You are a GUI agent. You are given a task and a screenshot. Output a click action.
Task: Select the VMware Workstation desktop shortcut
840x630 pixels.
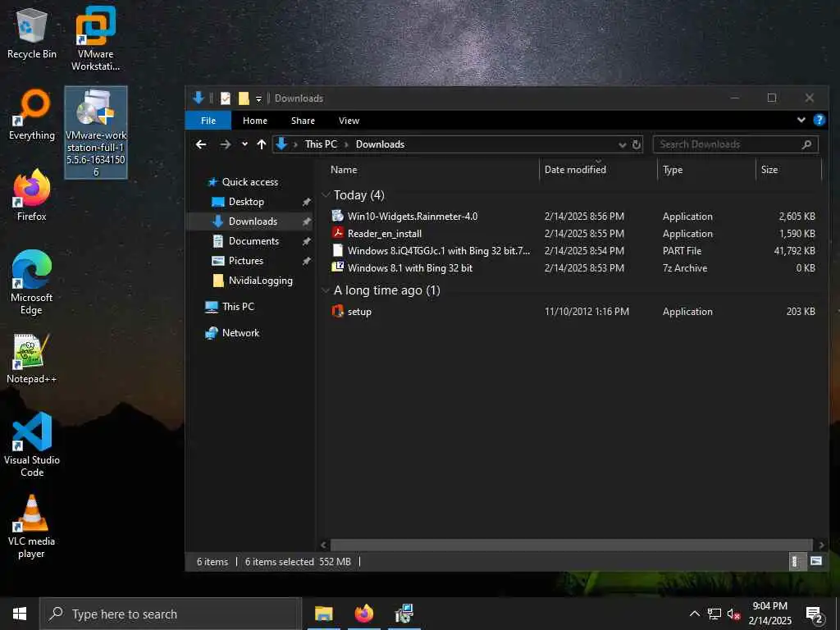(x=95, y=39)
